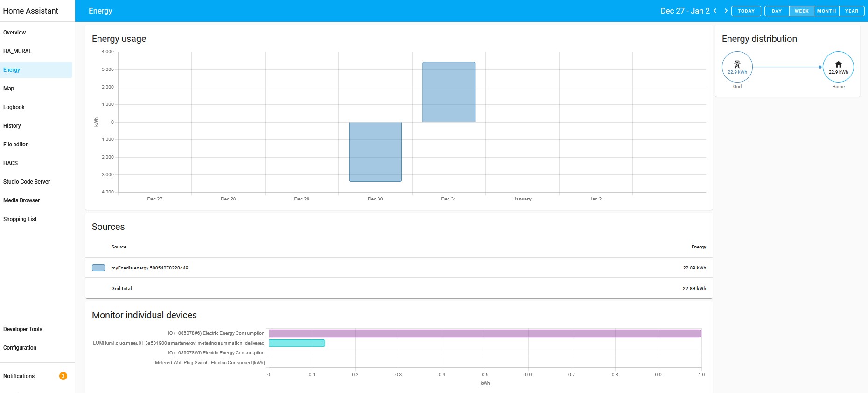Viewport: 868px width, 393px height.
Task: Click the Grid transmission tower icon
Action: [x=737, y=64]
